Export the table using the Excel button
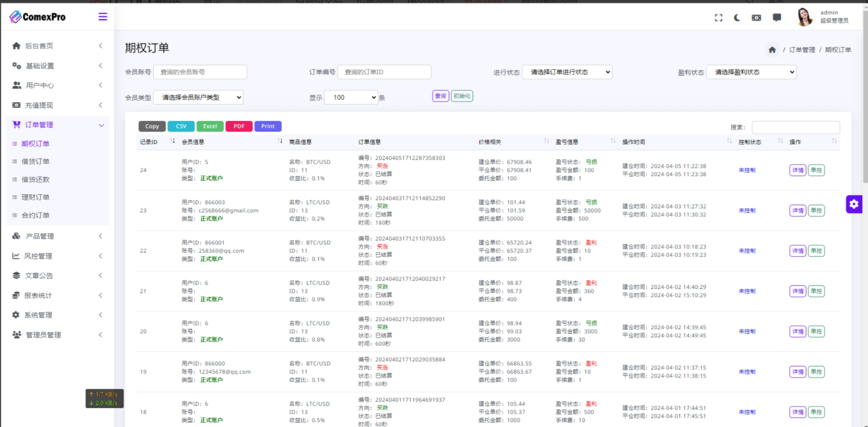 (x=210, y=126)
